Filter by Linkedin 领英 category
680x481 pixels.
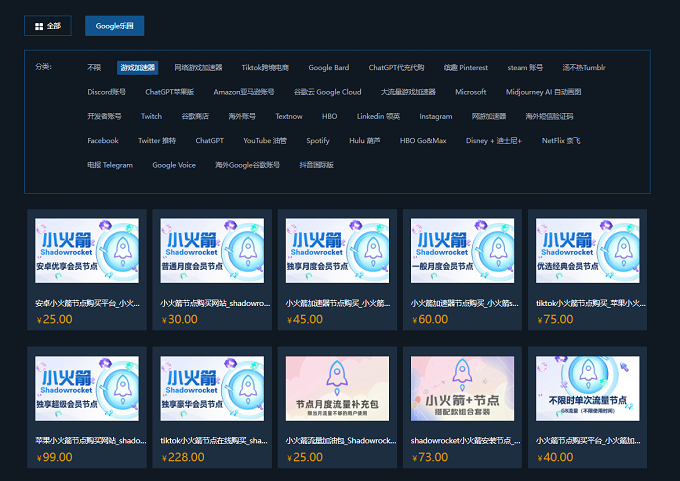pyautogui.click(x=378, y=116)
